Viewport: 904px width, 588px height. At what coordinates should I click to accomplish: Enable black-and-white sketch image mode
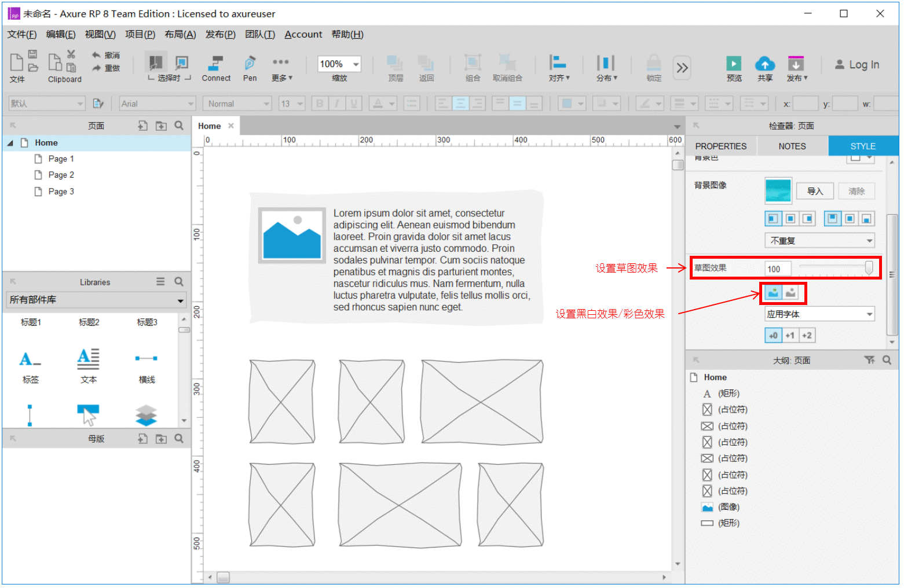790,293
